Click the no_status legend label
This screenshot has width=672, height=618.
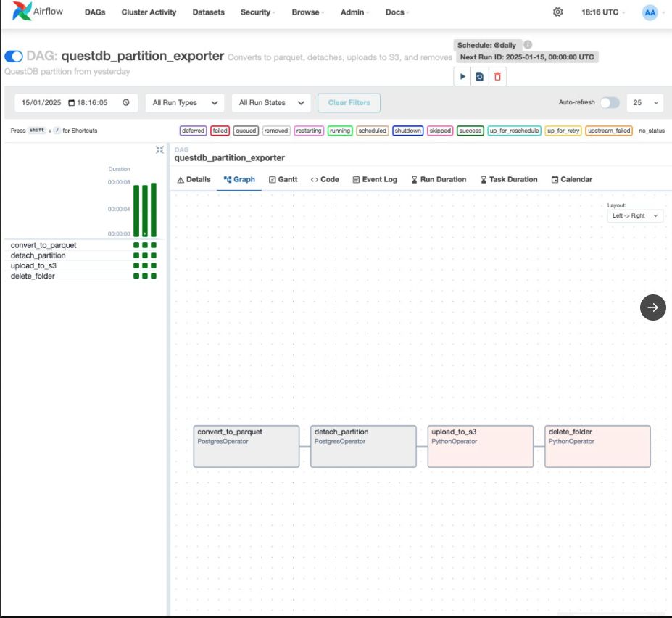click(x=652, y=131)
